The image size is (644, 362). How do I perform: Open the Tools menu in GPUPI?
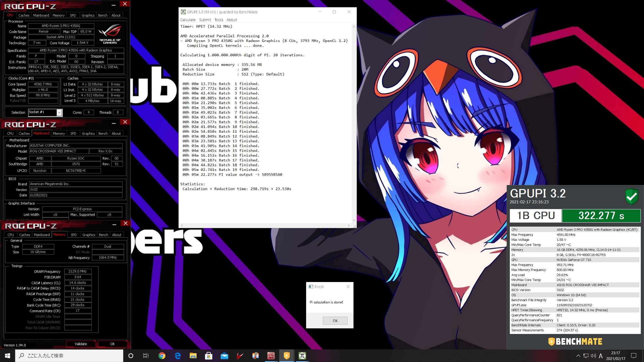[219, 20]
